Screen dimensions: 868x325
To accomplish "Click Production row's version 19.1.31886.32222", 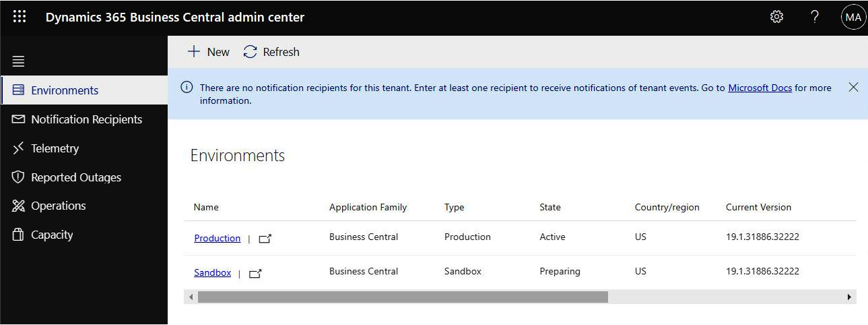I will (762, 237).
